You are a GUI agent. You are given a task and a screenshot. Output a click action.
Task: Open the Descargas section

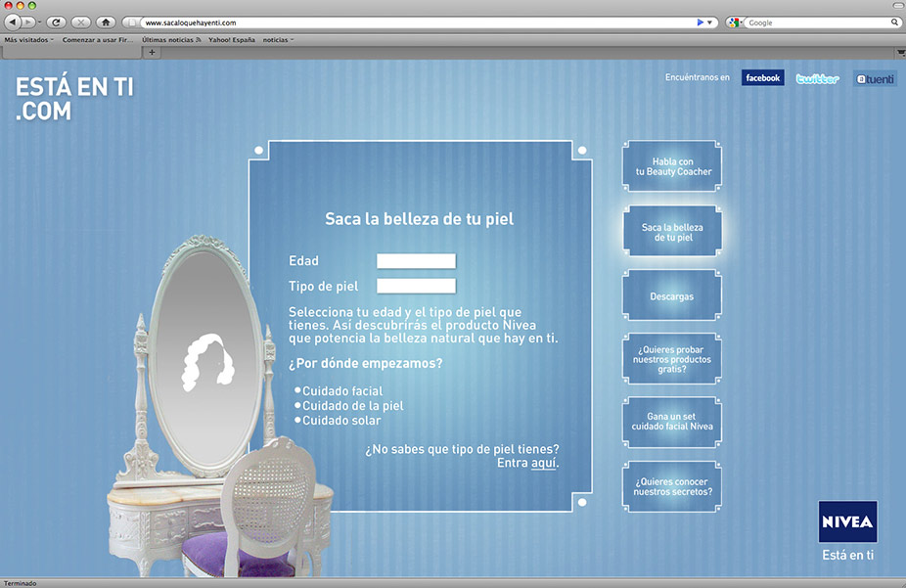671,296
